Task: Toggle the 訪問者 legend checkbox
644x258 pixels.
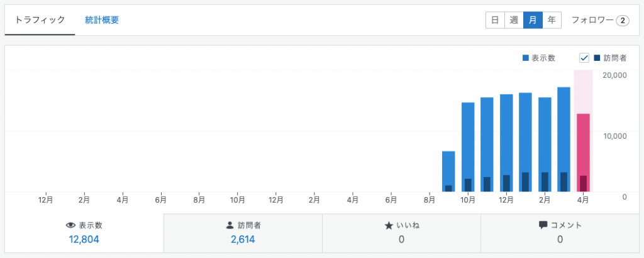Action: point(584,58)
